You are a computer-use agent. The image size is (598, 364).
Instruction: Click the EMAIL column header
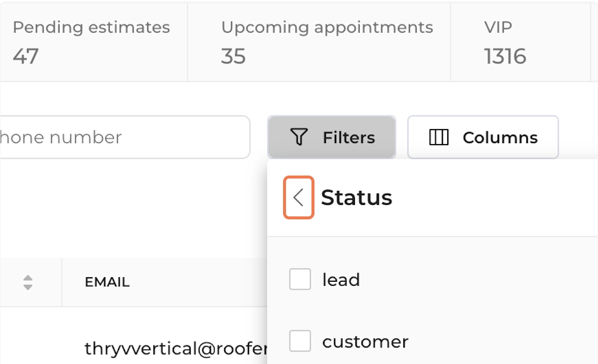tap(107, 282)
